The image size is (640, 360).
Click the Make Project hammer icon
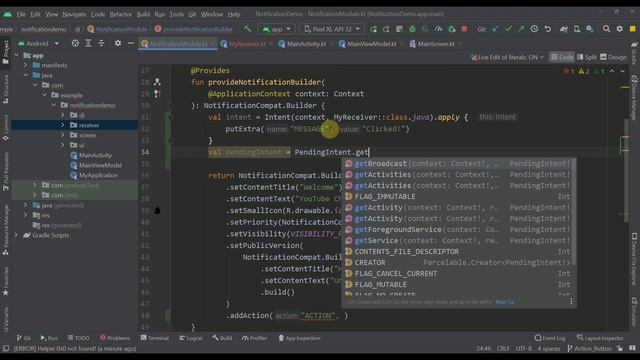[247, 29]
